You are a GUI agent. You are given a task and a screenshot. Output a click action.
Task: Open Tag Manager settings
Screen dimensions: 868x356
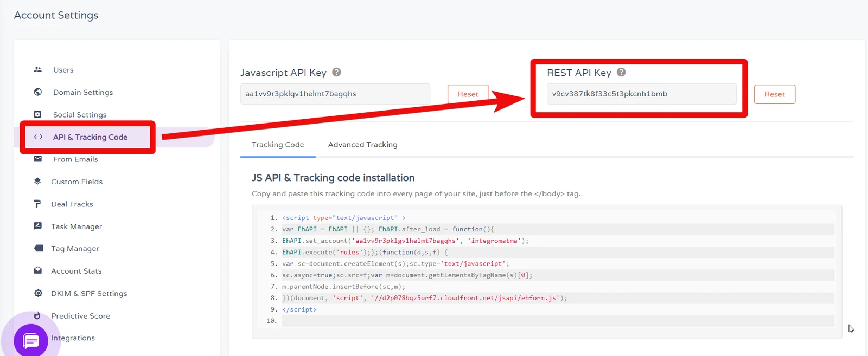coord(75,249)
